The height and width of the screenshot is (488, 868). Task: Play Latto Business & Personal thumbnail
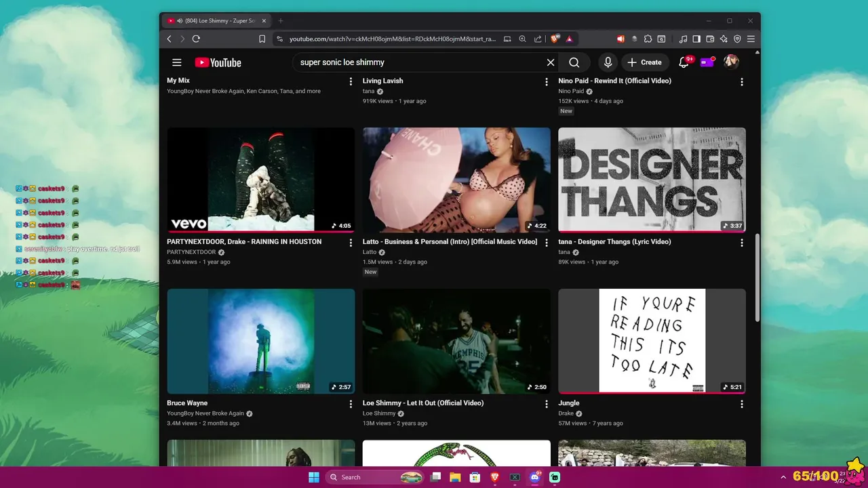(x=456, y=180)
